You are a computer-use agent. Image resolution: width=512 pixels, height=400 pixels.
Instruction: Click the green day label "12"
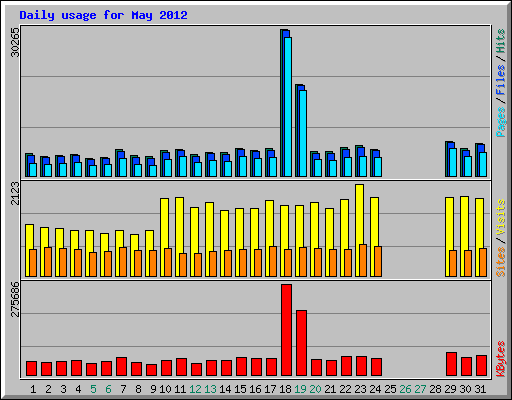click(x=195, y=389)
